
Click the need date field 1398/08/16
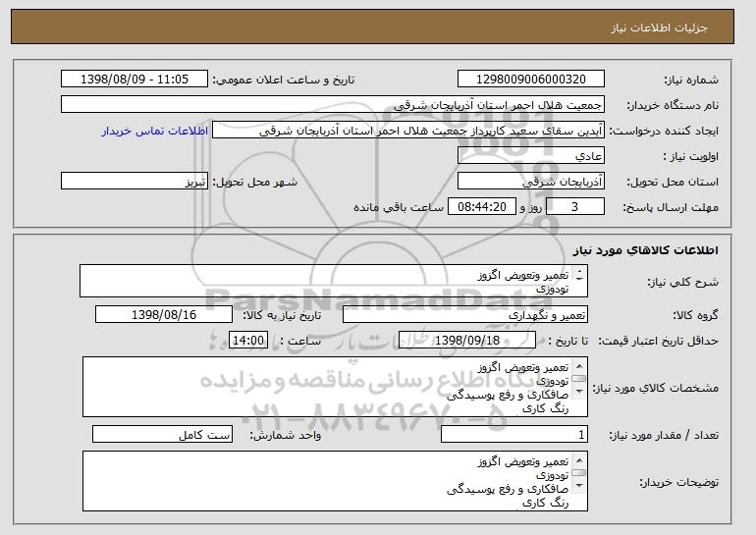tap(164, 315)
